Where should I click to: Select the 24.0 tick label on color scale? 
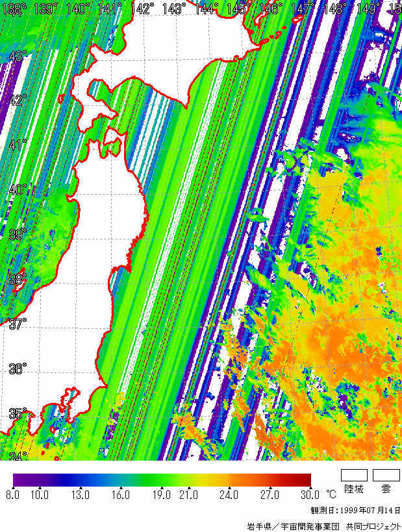pos(229,495)
